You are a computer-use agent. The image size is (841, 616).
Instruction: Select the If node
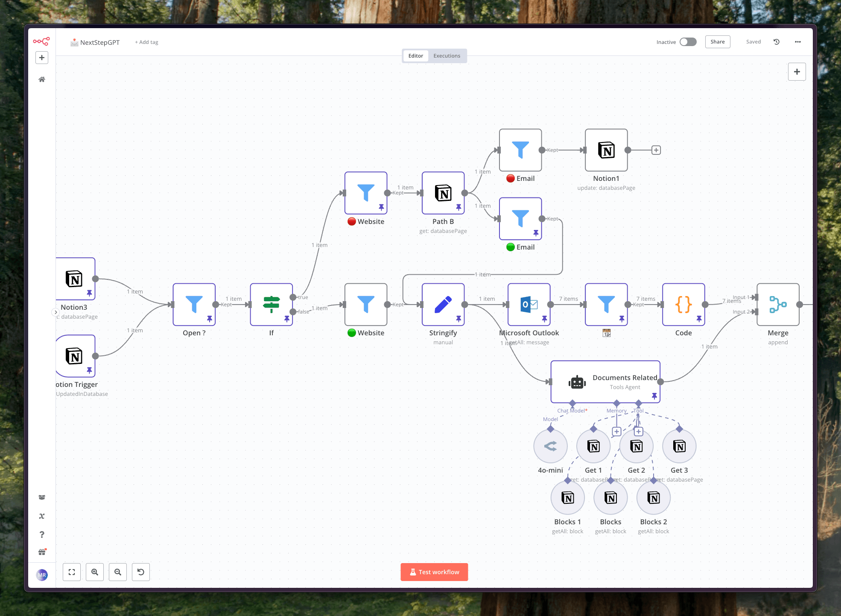(272, 305)
